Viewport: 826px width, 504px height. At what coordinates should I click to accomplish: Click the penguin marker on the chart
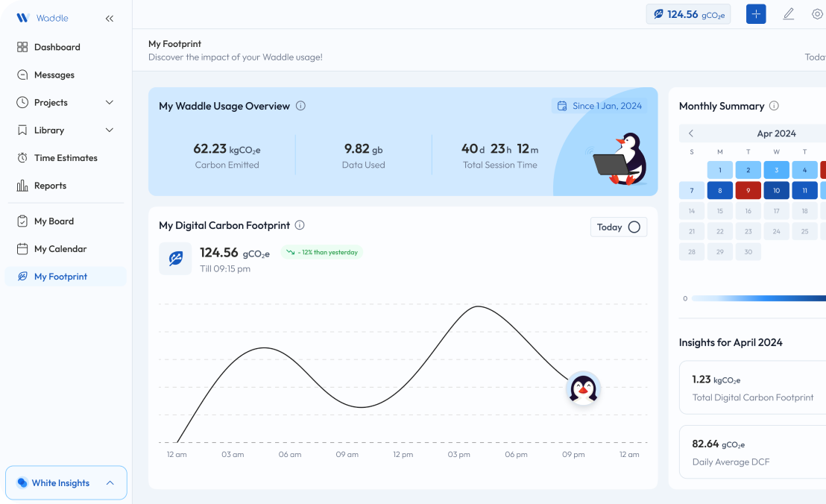(584, 388)
